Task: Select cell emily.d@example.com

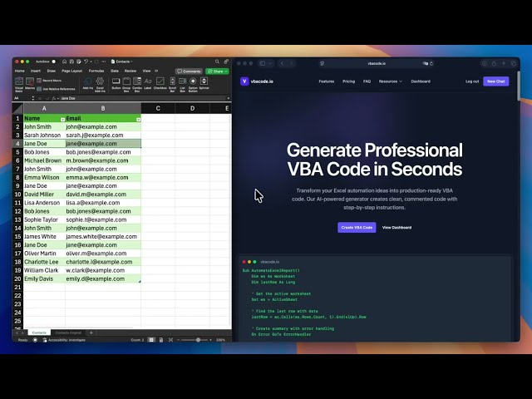Action: pos(103,279)
